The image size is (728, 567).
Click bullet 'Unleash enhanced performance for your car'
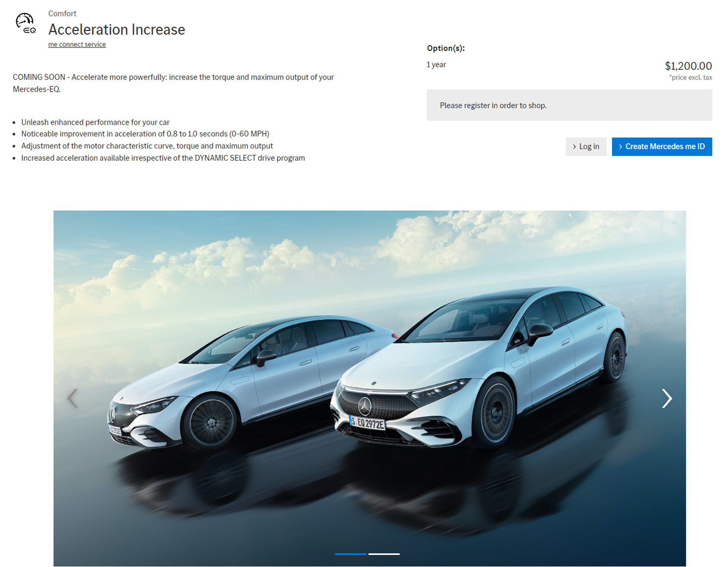(95, 122)
